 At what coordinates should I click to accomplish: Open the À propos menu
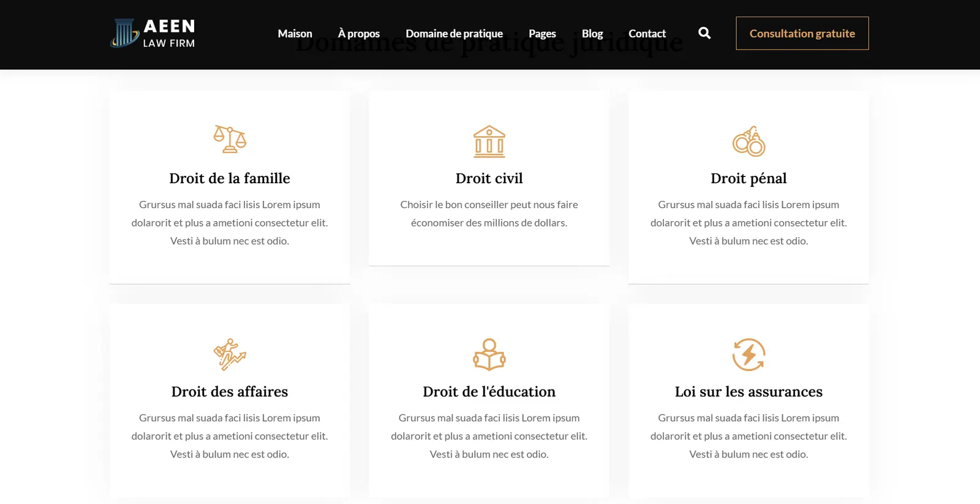click(x=359, y=34)
